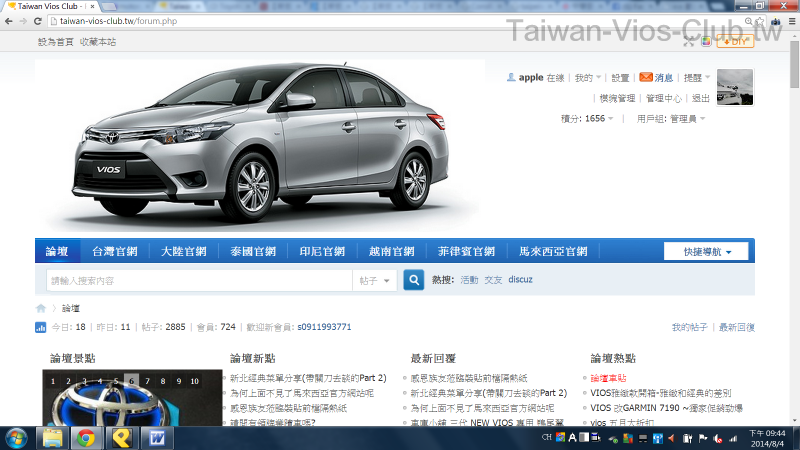Open the 大陸官網 navigation tab
This screenshot has height=450, width=800.
pyautogui.click(x=184, y=251)
